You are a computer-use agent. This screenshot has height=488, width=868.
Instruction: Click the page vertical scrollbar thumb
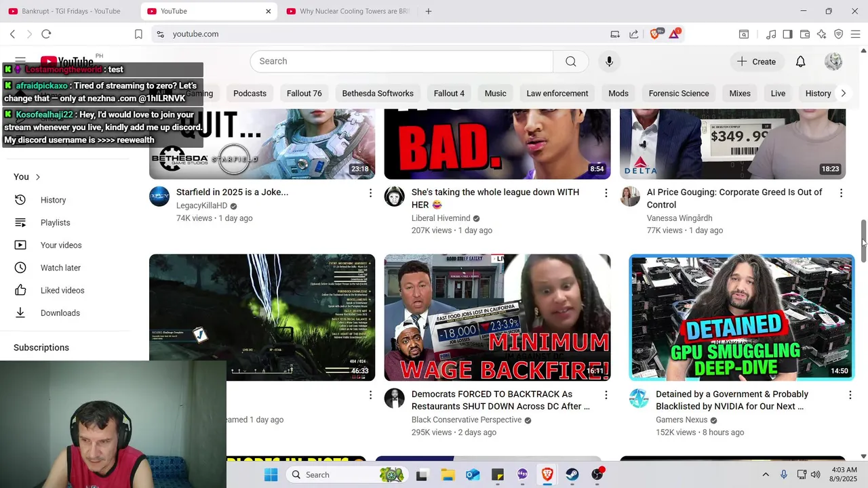(863, 241)
